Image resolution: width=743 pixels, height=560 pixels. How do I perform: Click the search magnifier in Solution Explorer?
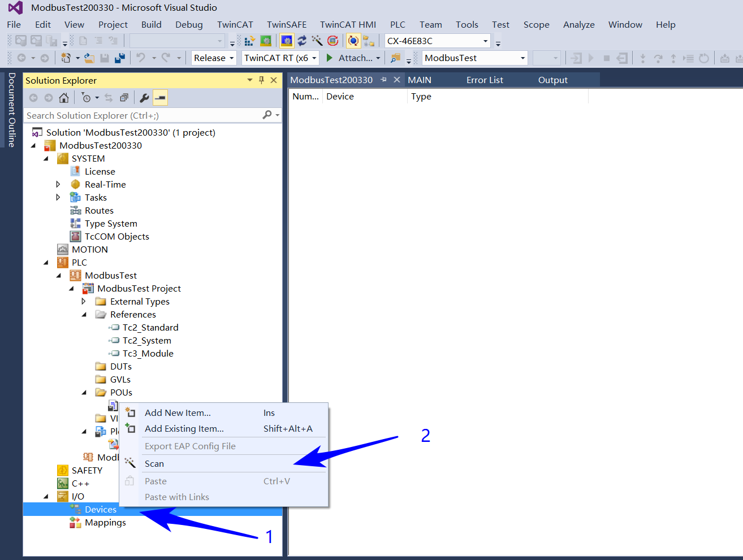266,115
